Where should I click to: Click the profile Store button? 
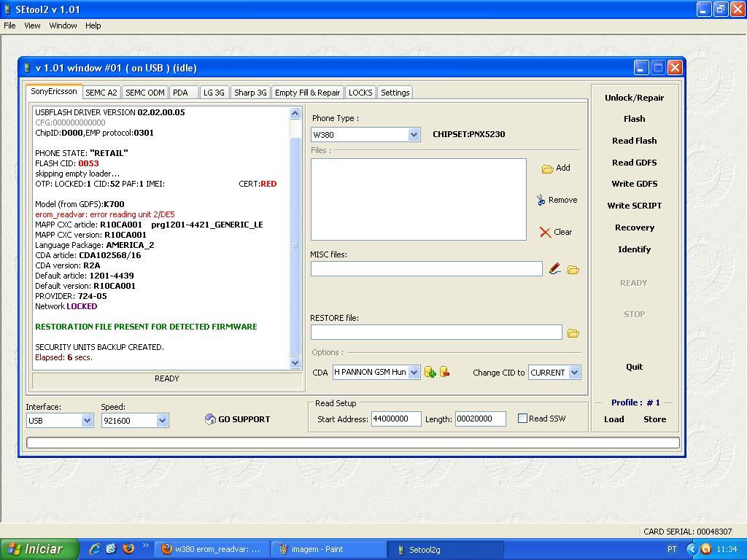[654, 419]
